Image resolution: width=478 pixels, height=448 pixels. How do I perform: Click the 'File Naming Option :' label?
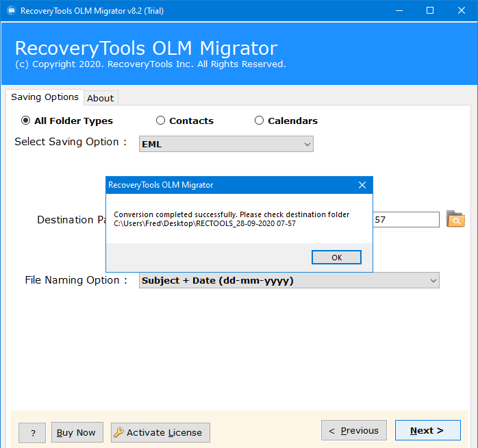point(76,280)
